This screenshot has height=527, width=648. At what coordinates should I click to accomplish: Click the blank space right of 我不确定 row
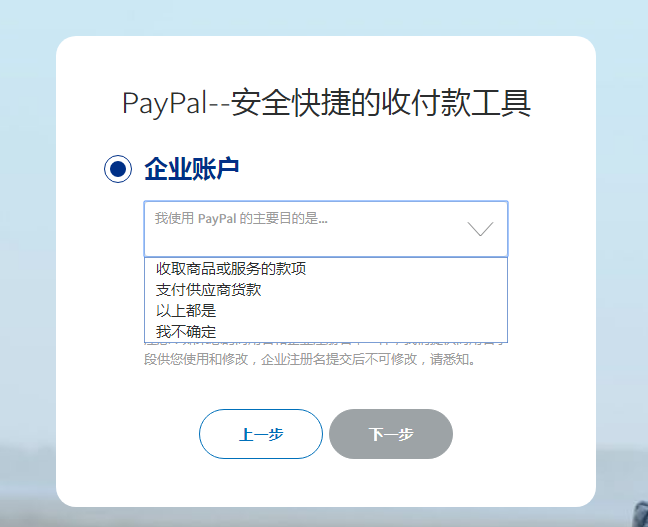click(x=362, y=331)
